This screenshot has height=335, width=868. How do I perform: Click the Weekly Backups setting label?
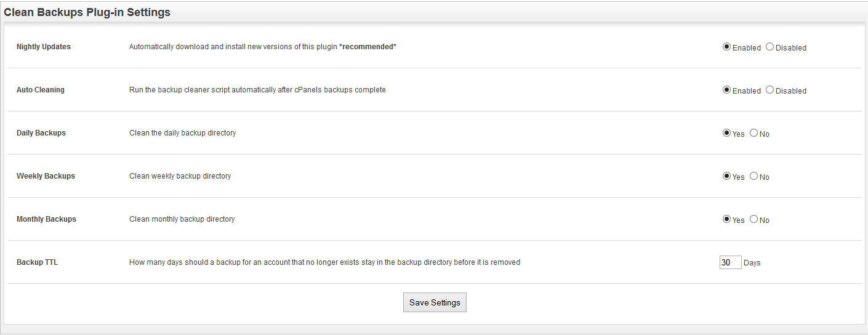click(x=46, y=176)
